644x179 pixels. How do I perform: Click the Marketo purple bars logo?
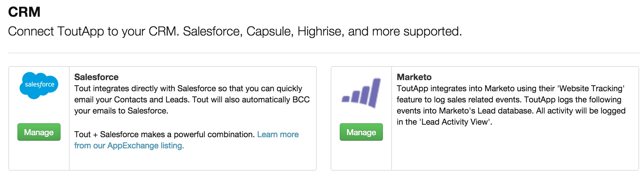[x=361, y=93]
